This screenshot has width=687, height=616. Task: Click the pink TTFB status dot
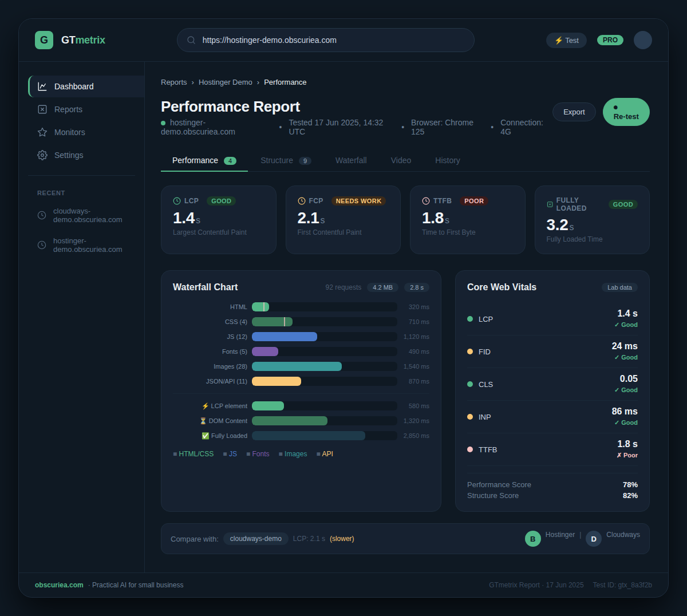[470, 449]
